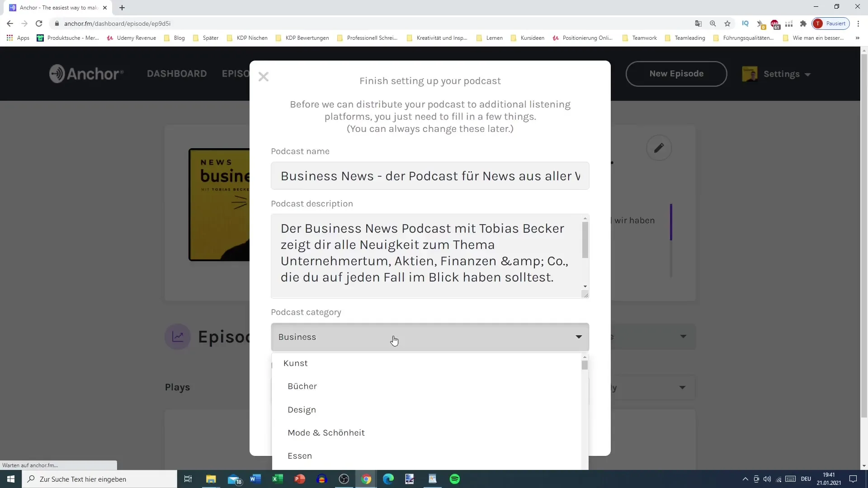Image resolution: width=868 pixels, height=488 pixels.
Task: Open a new browser tab with plus
Action: tap(122, 8)
